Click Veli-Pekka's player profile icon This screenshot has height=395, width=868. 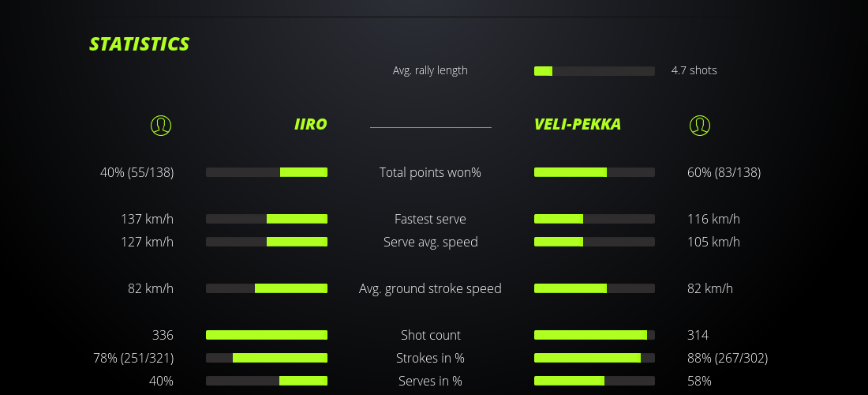point(699,126)
